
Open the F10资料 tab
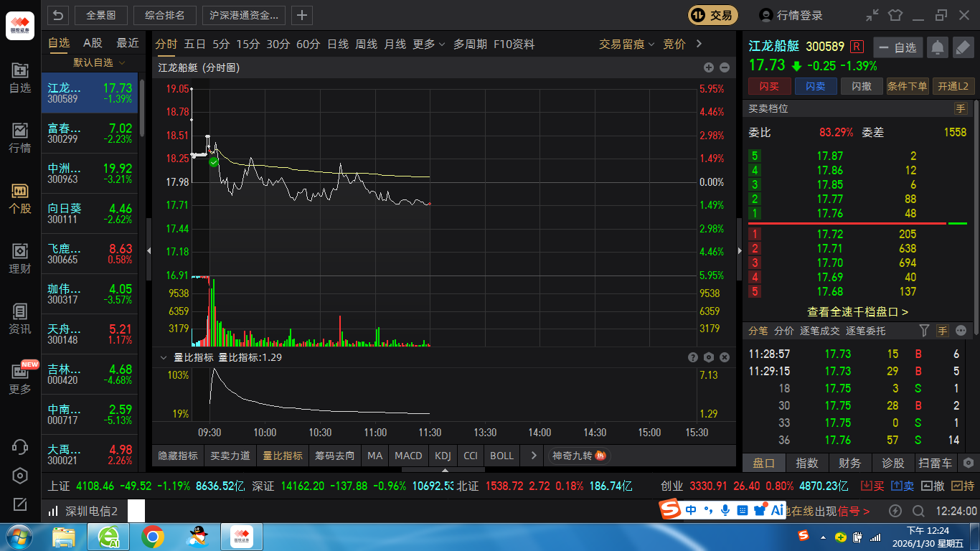click(x=514, y=44)
